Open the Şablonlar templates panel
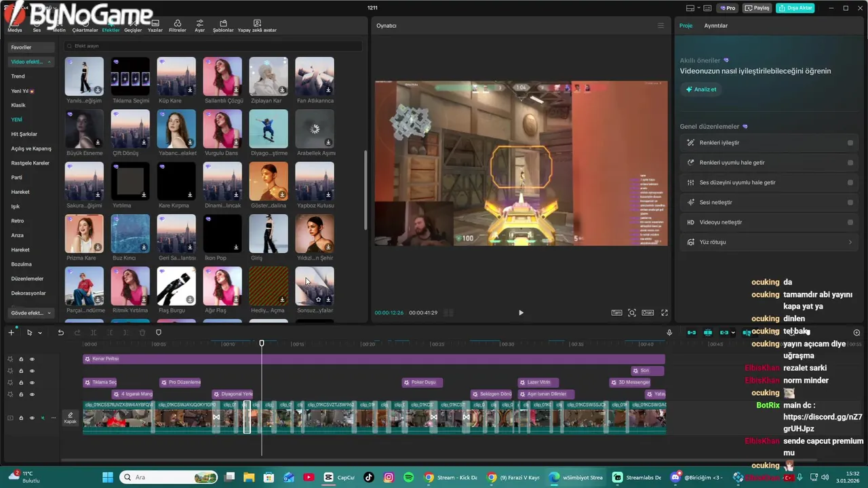 (223, 26)
